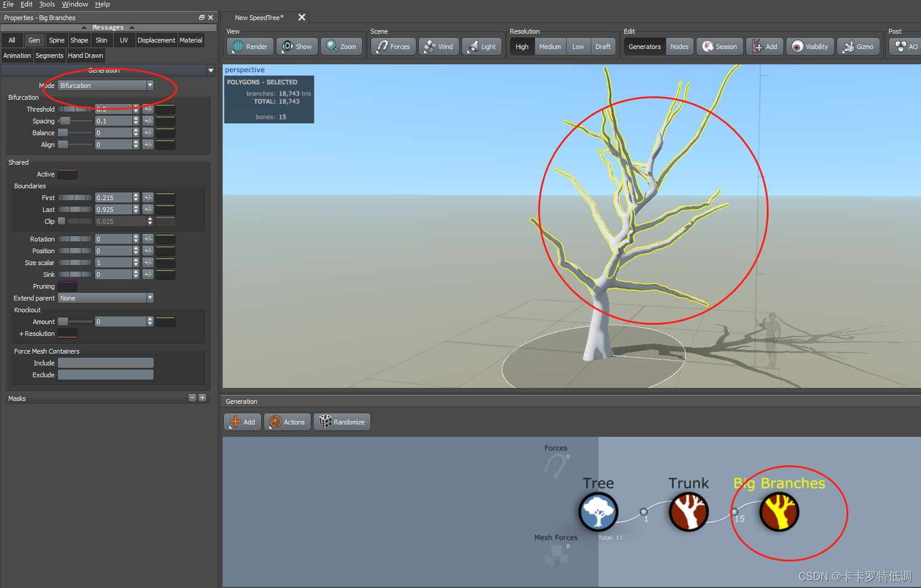Screen dimensions: 921x588
Task: Click the Forces node icon
Action: point(555,466)
